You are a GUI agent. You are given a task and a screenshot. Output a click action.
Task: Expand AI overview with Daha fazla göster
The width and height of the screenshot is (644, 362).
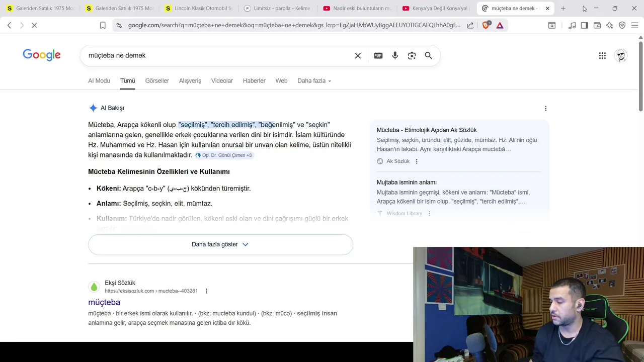pos(220,244)
